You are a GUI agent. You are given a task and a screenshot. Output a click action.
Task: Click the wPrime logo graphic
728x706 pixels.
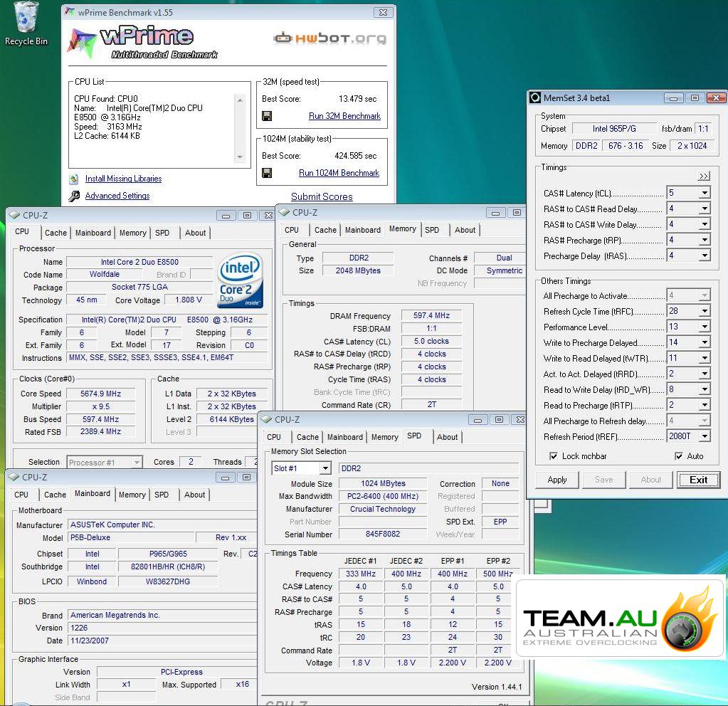click(x=143, y=43)
